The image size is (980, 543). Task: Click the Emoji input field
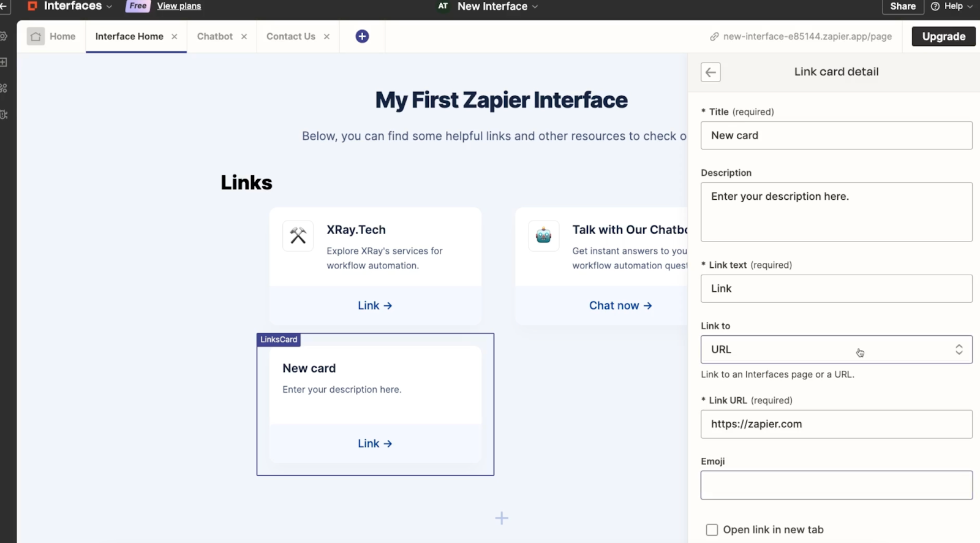click(x=836, y=485)
